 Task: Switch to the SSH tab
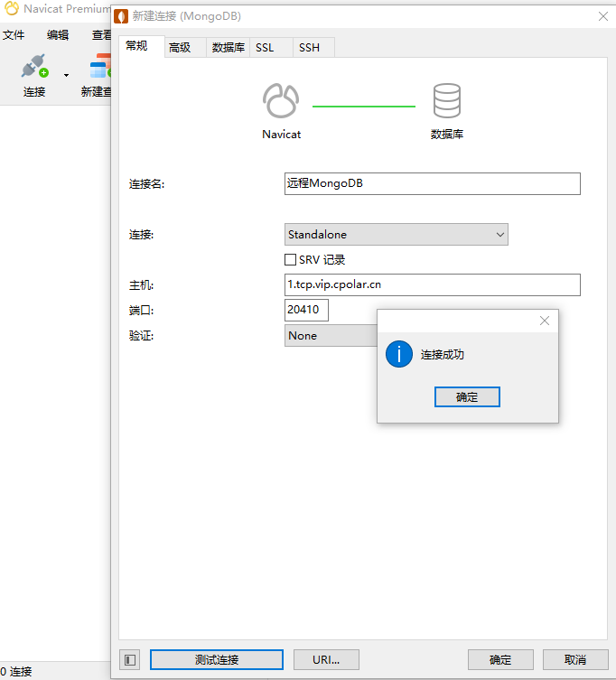pyautogui.click(x=309, y=48)
